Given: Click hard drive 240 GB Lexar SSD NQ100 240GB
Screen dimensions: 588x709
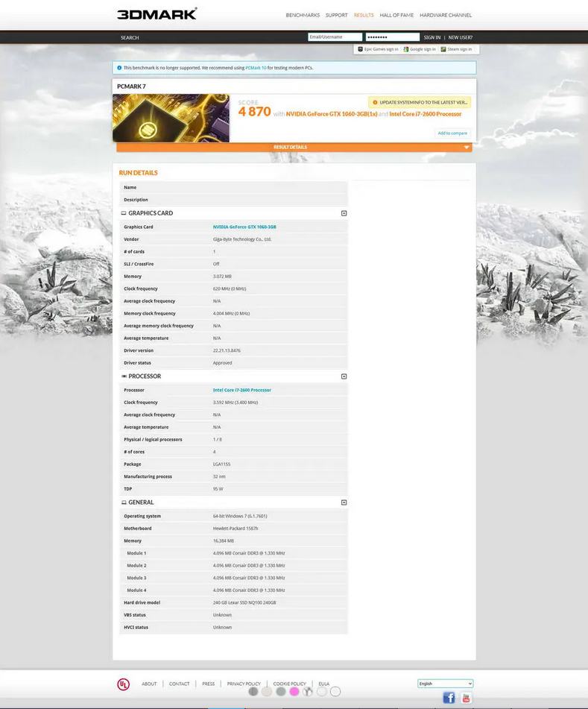Looking at the screenshot, I should point(244,602).
